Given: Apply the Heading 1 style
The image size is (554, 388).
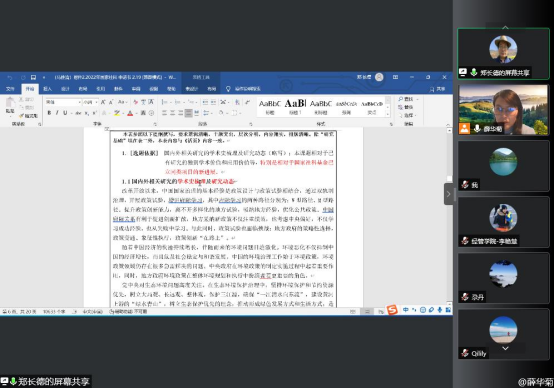Looking at the screenshot, I should tap(295, 106).
